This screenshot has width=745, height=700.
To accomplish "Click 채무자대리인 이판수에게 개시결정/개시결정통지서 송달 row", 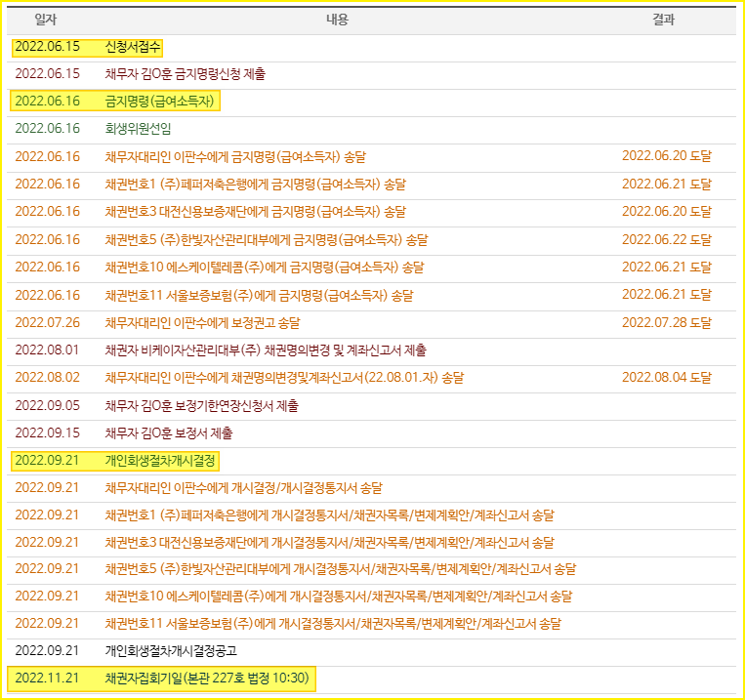I will coord(372,488).
